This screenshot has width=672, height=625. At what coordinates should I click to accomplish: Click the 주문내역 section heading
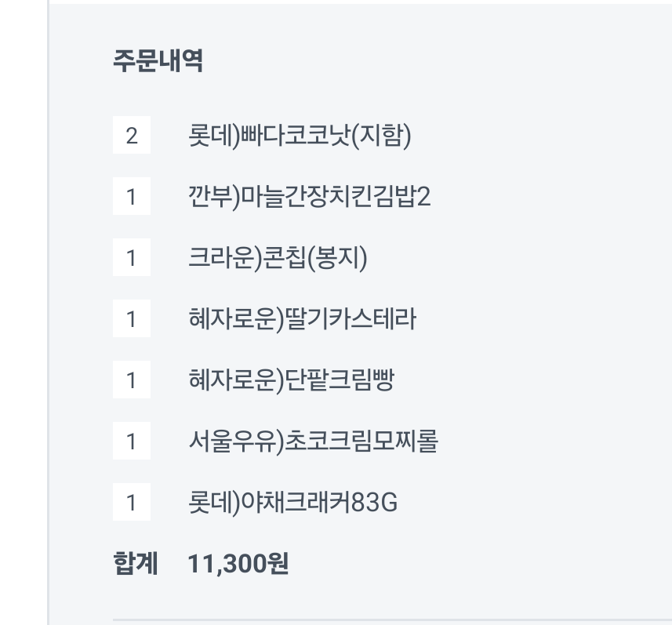click(158, 62)
